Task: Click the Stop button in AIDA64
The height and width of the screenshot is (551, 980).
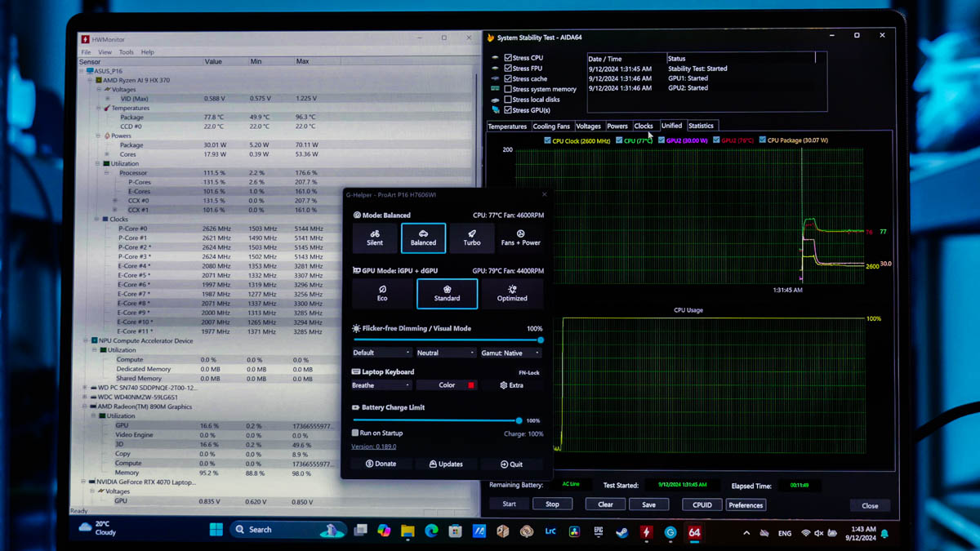Action: [x=552, y=504]
